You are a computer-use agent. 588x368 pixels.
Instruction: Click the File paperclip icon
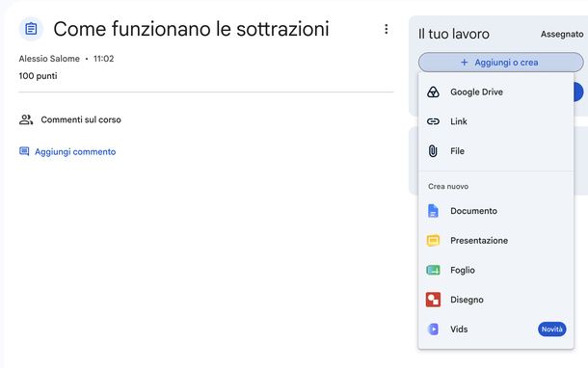(433, 151)
